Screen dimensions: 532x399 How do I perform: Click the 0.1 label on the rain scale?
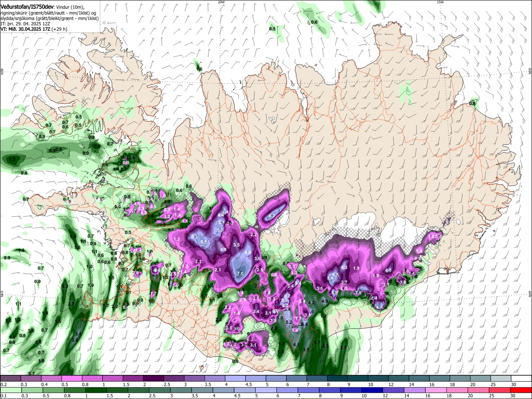(x=3, y=396)
